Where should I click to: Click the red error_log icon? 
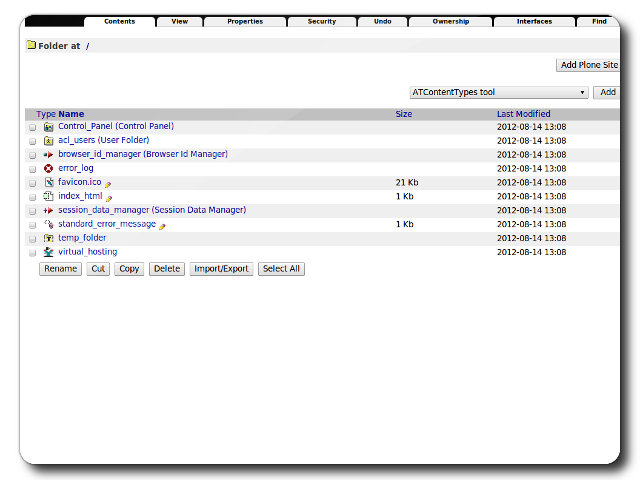(48, 169)
